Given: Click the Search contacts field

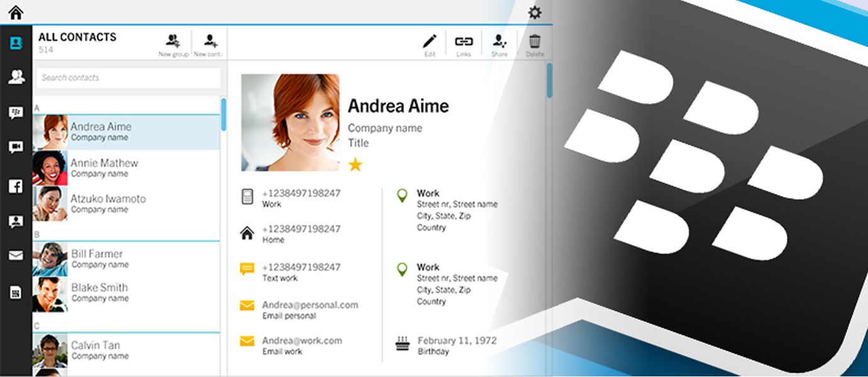Looking at the screenshot, I should 128,78.
